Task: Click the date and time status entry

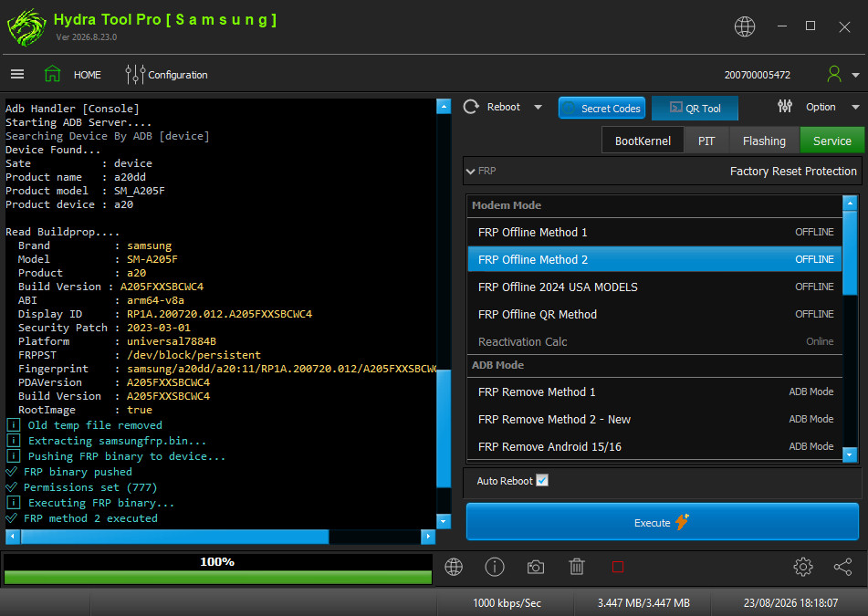Action: click(x=790, y=602)
